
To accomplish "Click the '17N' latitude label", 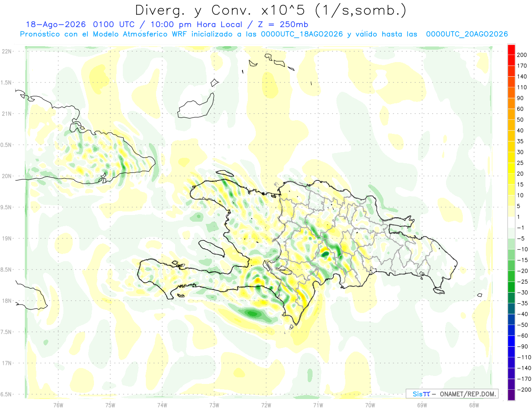I will pos(7,363).
